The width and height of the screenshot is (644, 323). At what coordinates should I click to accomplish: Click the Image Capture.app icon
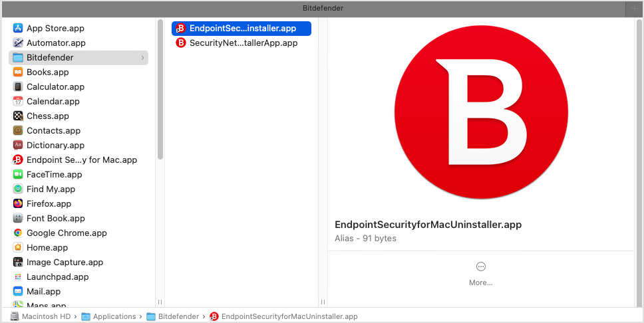tap(18, 262)
